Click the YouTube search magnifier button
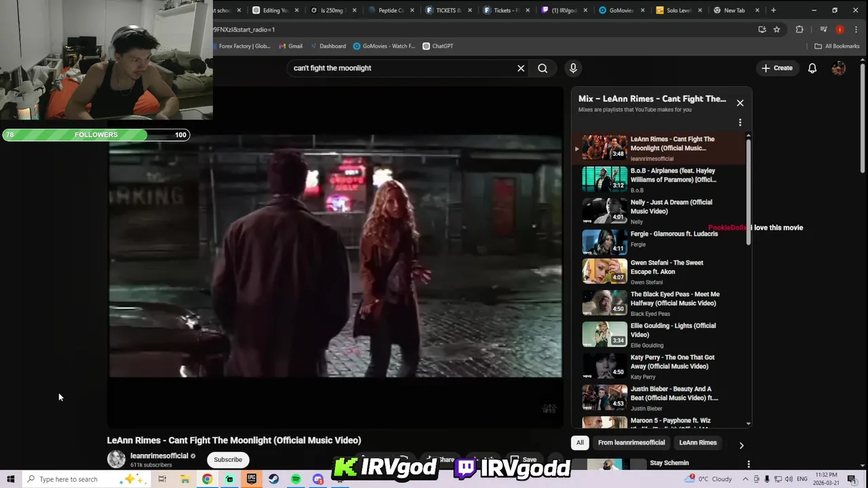 [x=542, y=68]
